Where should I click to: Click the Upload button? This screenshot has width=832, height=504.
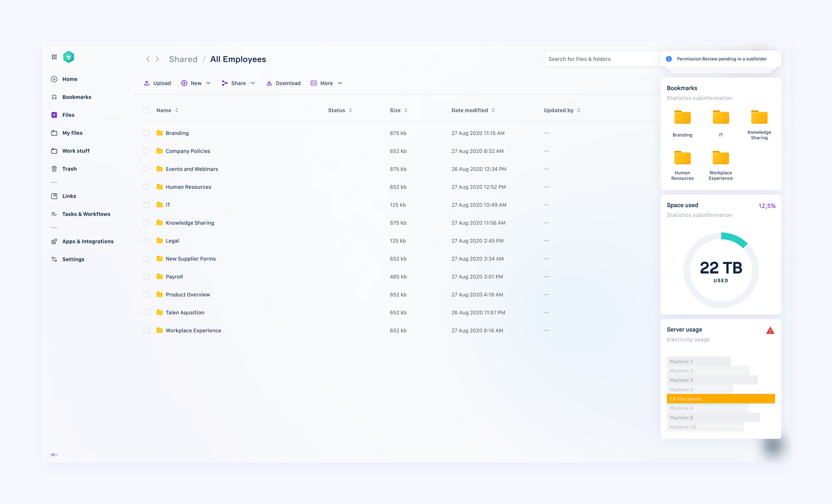click(x=158, y=83)
